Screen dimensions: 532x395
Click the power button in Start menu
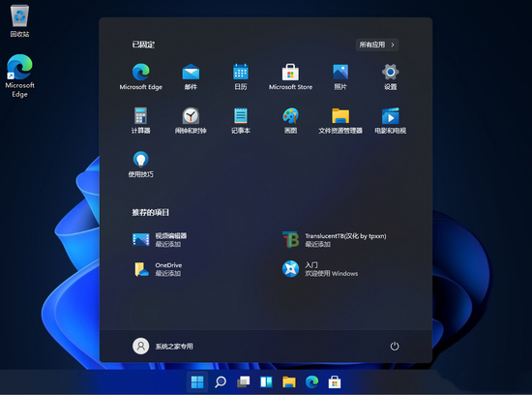395,346
